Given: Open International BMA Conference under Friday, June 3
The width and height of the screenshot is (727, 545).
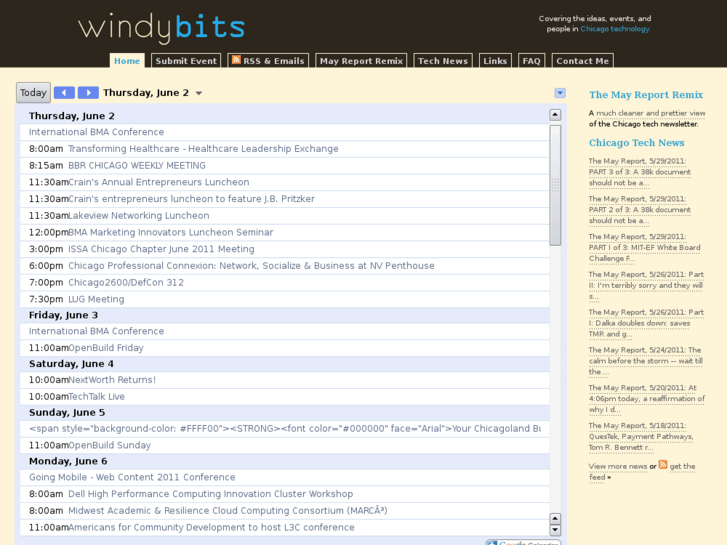Looking at the screenshot, I should (x=96, y=331).
